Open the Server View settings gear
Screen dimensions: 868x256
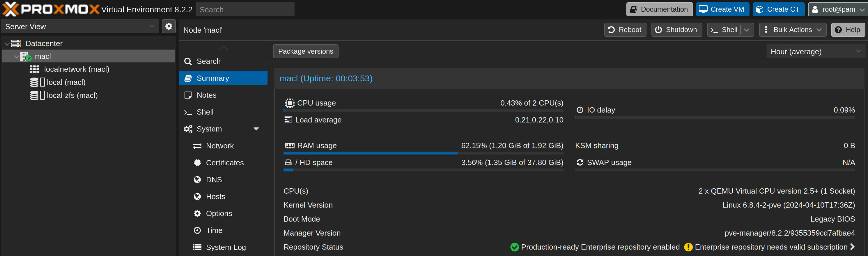169,26
